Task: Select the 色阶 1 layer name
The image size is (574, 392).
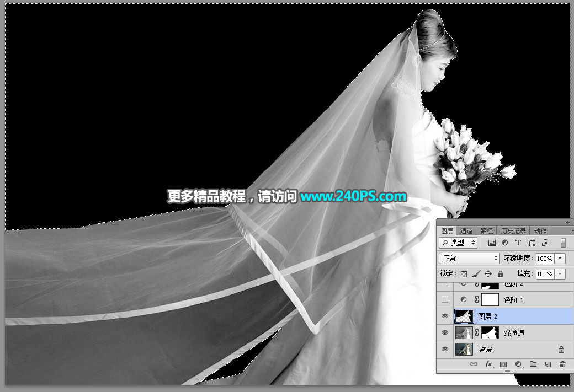Action: tap(514, 300)
